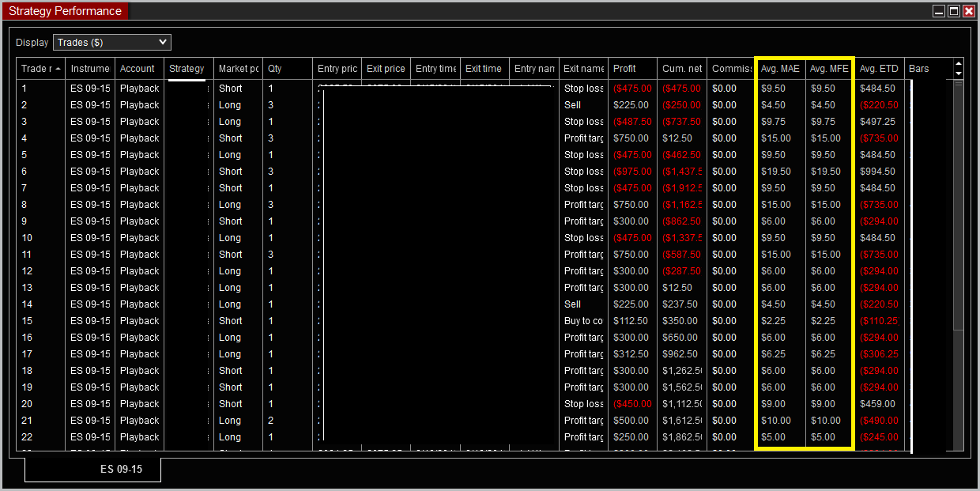Click the Entry name column header
980x491 pixels.
pyautogui.click(x=534, y=69)
